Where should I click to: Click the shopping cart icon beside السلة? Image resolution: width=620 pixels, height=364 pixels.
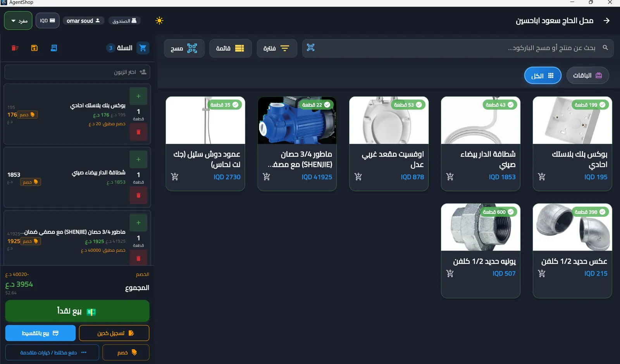click(x=143, y=48)
